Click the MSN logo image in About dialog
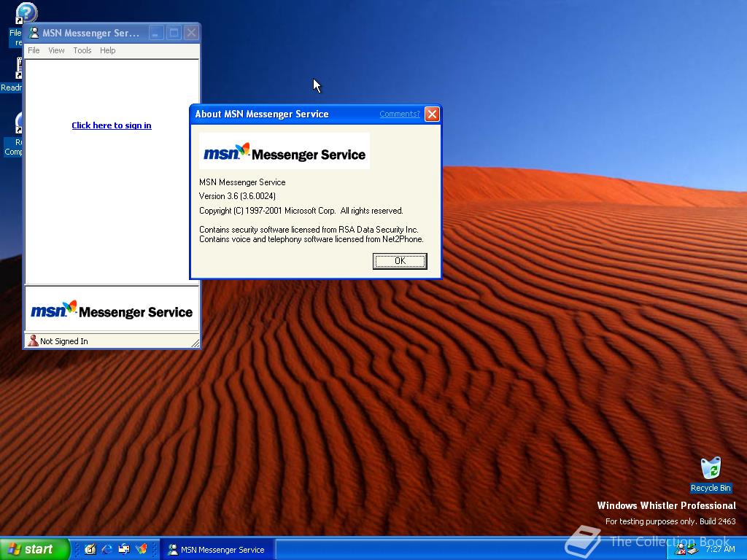 pyautogui.click(x=285, y=151)
